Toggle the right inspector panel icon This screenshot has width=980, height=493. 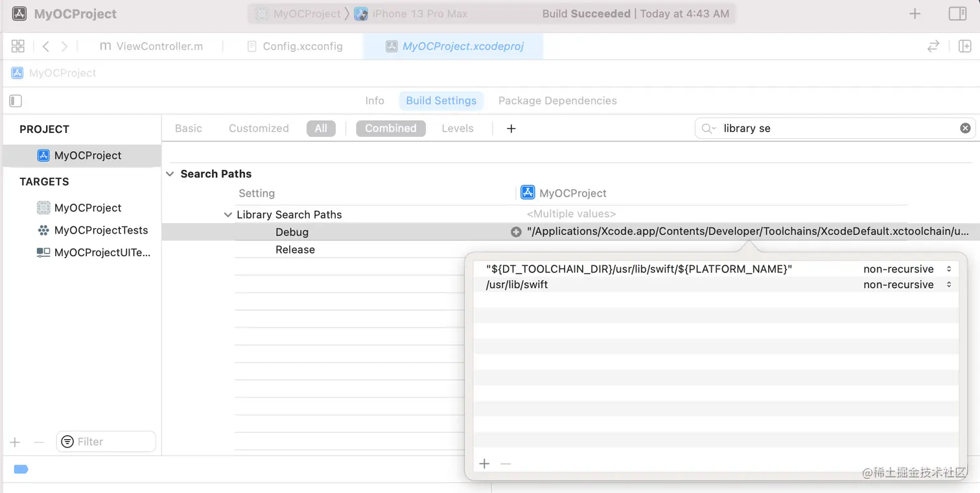point(957,14)
